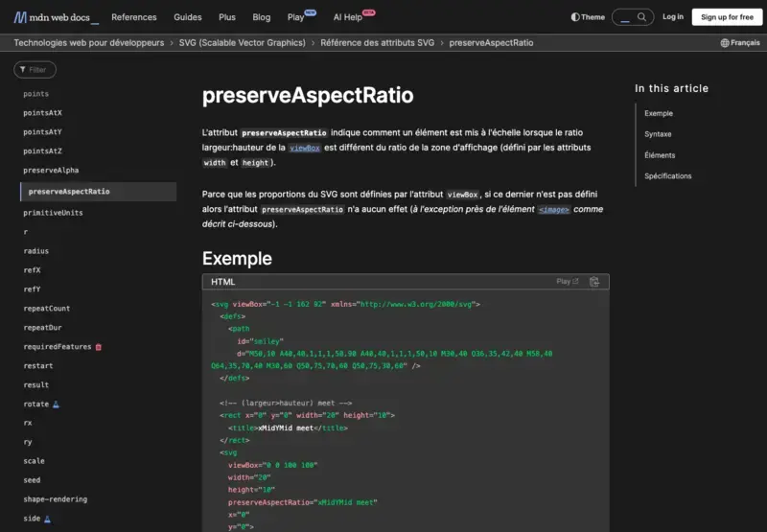Select rotate in the sidebar
Viewport: 767px width, 532px height.
click(36, 405)
